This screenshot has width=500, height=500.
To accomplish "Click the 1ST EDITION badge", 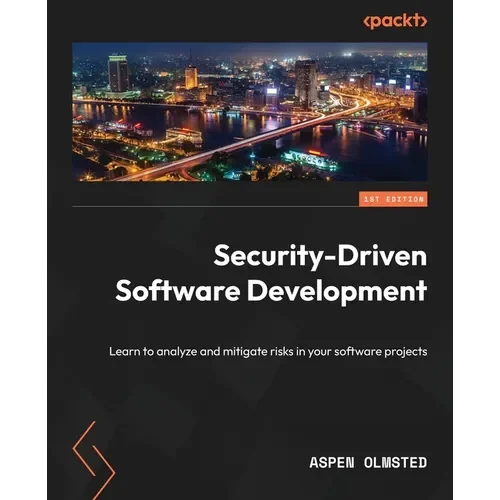I will point(393,199).
